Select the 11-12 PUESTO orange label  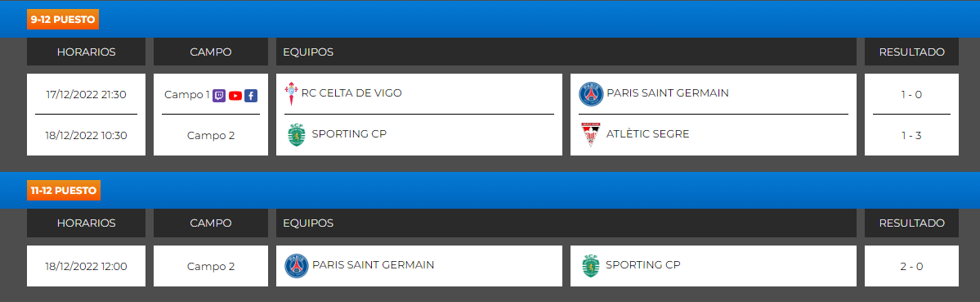[64, 191]
